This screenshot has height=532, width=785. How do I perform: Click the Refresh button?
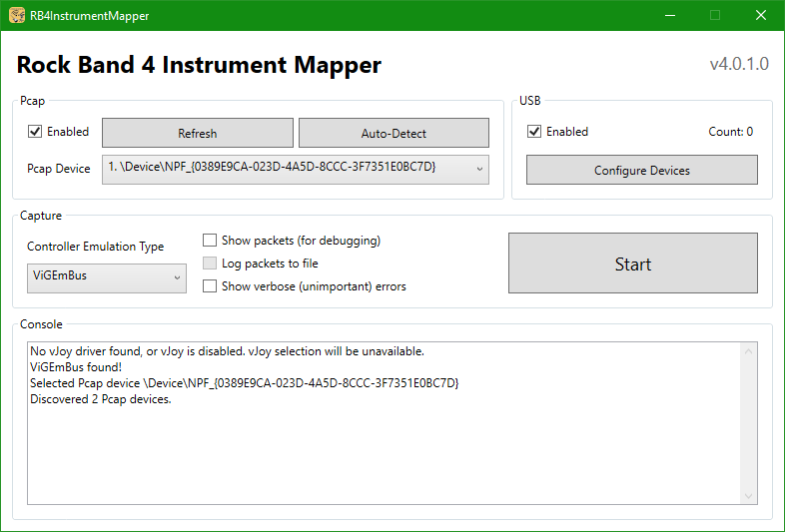198,133
